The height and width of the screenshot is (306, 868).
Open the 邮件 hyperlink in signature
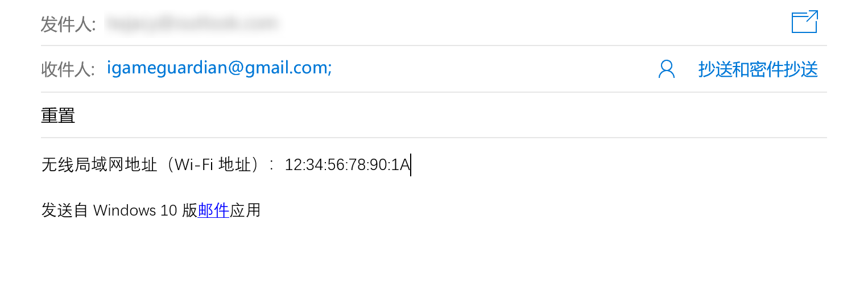[213, 210]
